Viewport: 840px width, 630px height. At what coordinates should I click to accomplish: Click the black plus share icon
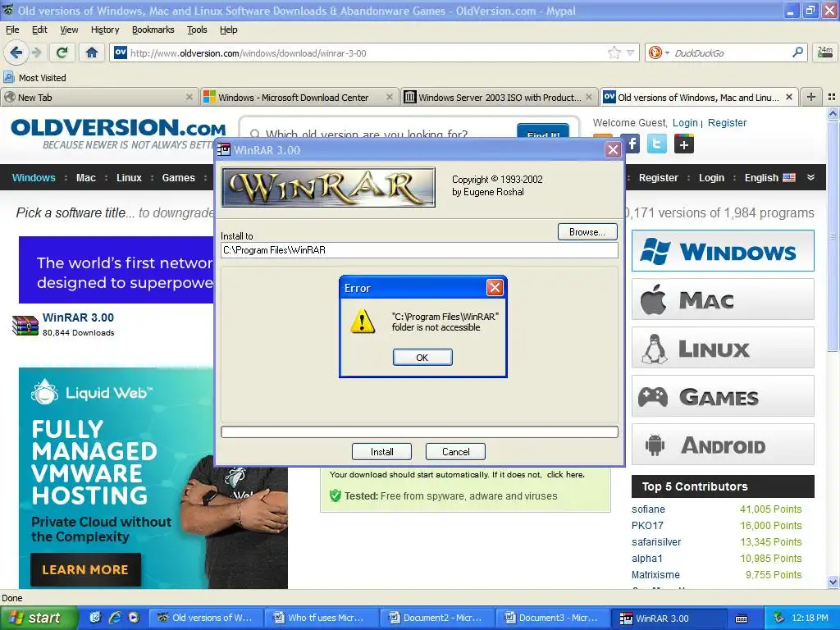coord(683,144)
